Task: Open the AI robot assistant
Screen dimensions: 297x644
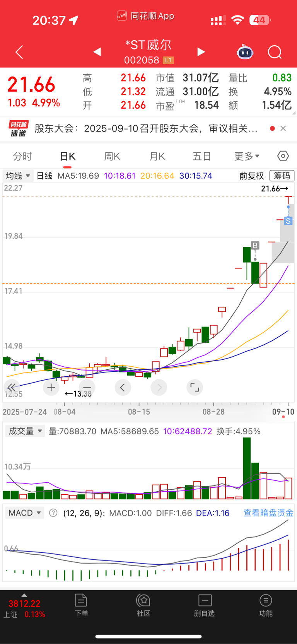Action: click(x=245, y=52)
